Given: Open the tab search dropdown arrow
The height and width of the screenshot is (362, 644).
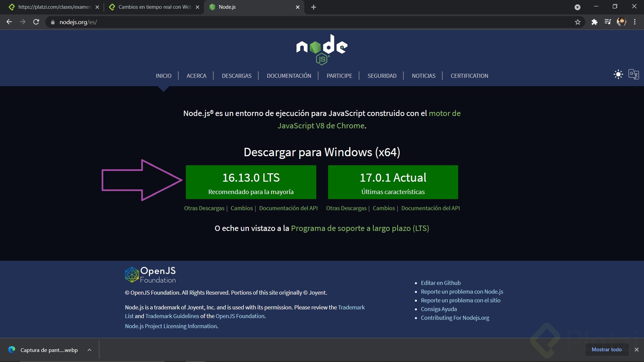Looking at the screenshot, I should [x=577, y=7].
